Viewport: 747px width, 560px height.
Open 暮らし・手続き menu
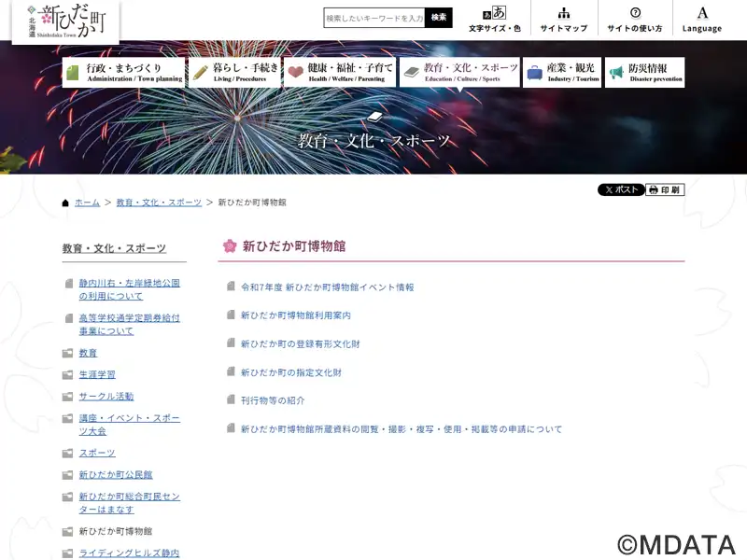[235, 73]
